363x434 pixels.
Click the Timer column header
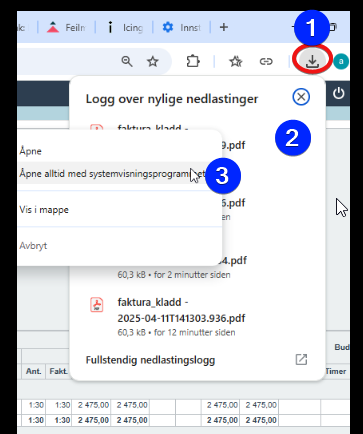[336, 371]
